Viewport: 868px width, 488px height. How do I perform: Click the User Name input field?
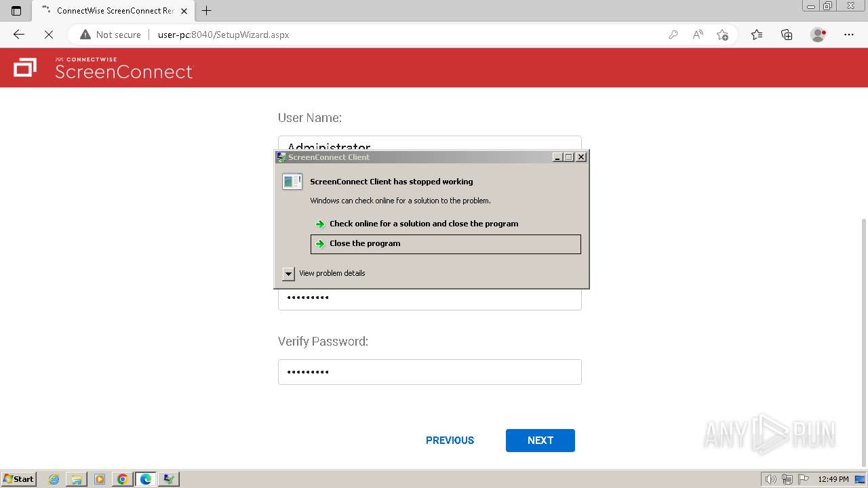(x=430, y=144)
